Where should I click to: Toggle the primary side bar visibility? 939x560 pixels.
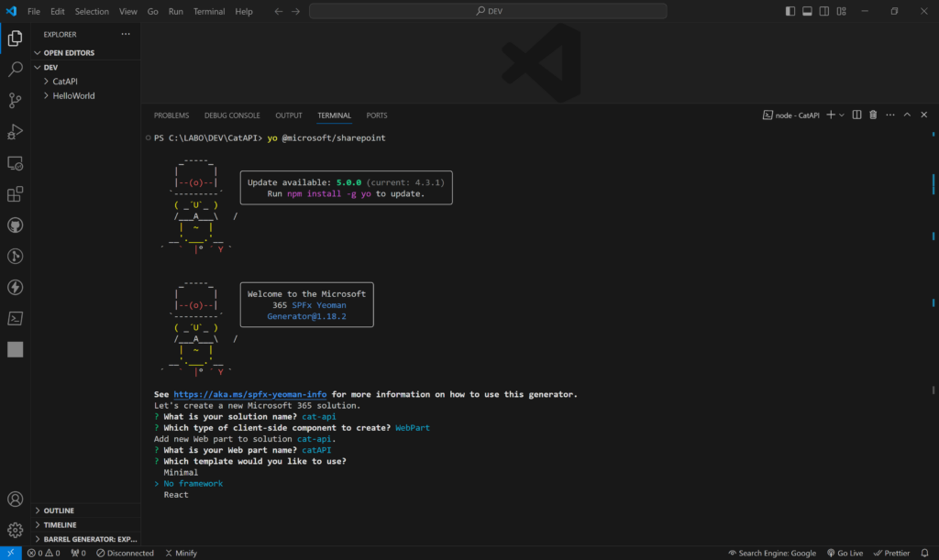tap(790, 11)
